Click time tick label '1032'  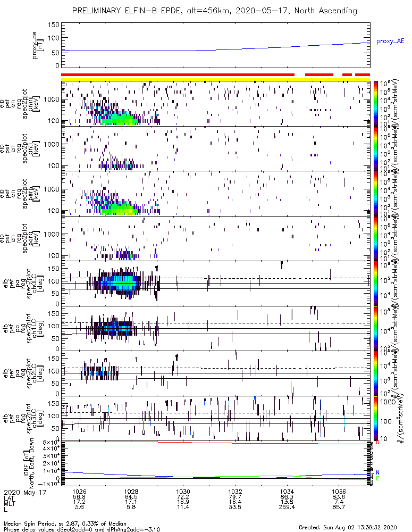pyautogui.click(x=235, y=492)
